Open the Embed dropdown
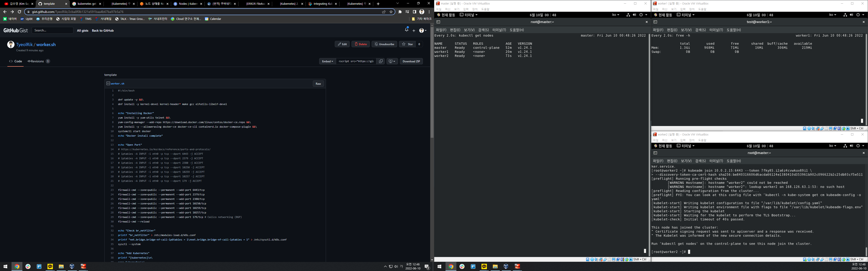Viewport: 868px width, 271px height. click(327, 61)
